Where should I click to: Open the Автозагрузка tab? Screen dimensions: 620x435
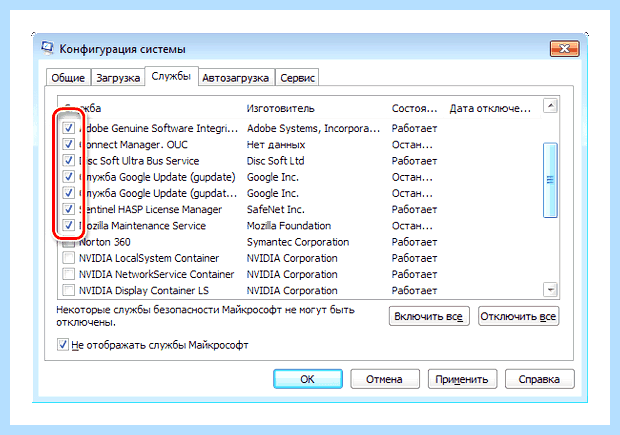236,78
